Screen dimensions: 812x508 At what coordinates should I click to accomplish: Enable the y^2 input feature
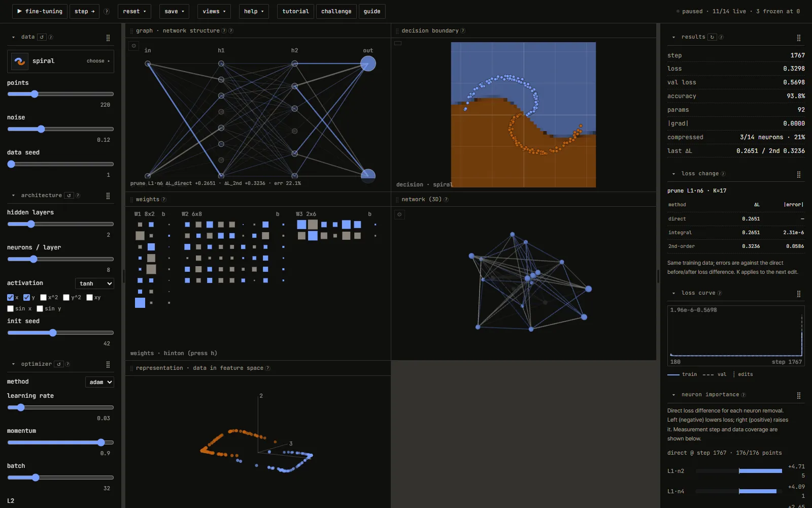point(66,298)
